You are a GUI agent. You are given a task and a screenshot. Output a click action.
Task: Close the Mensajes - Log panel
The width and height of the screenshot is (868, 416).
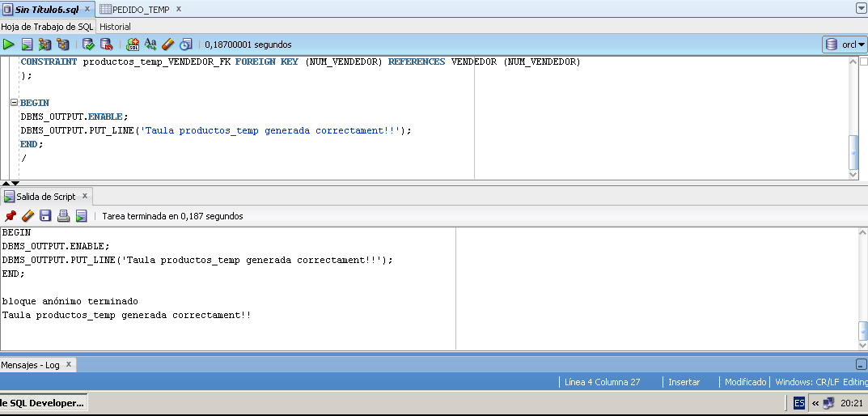[69, 364]
